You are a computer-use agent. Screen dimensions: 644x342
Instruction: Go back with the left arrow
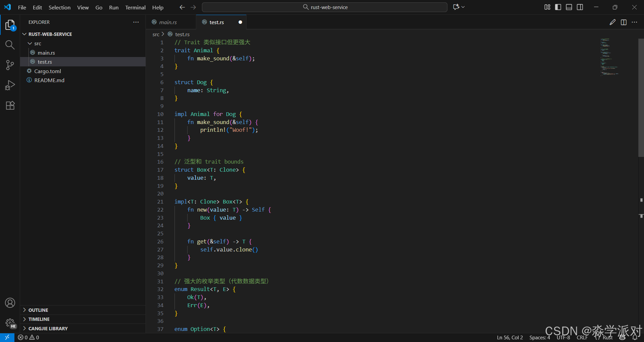[182, 7]
